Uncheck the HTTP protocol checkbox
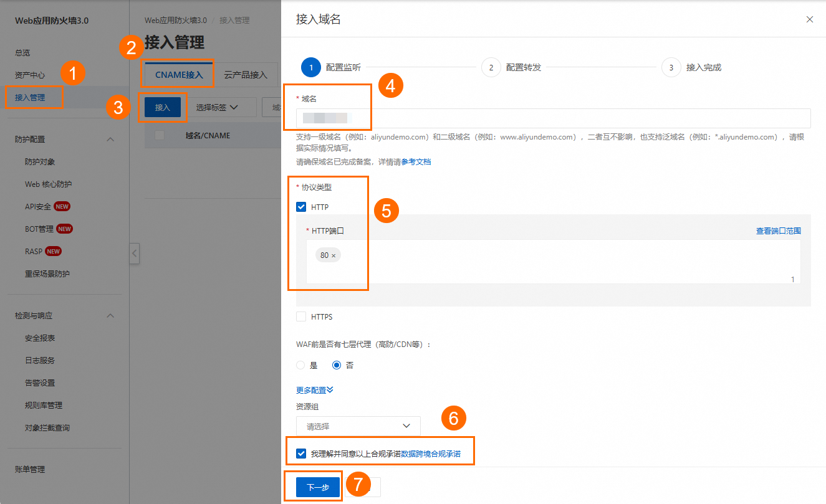826x504 pixels. click(300, 206)
